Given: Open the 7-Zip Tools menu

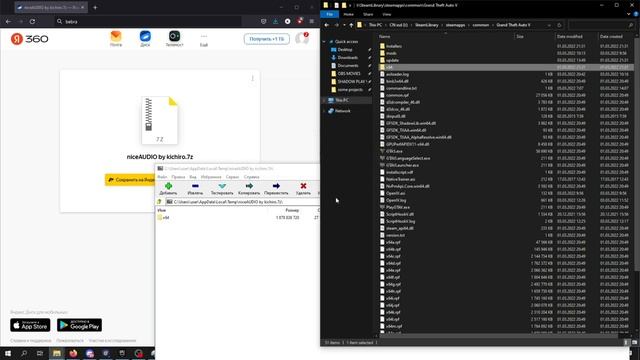Looking at the screenshot, I should (232, 177).
